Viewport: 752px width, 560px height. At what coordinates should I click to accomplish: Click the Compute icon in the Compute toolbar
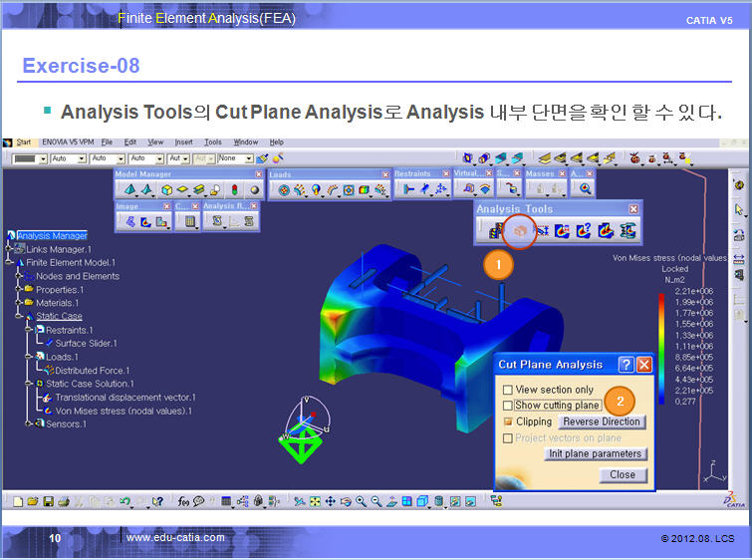(191, 222)
